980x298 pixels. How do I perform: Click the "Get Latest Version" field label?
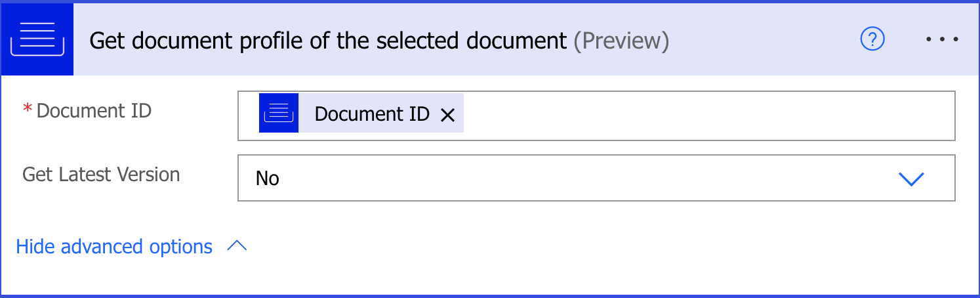click(101, 175)
